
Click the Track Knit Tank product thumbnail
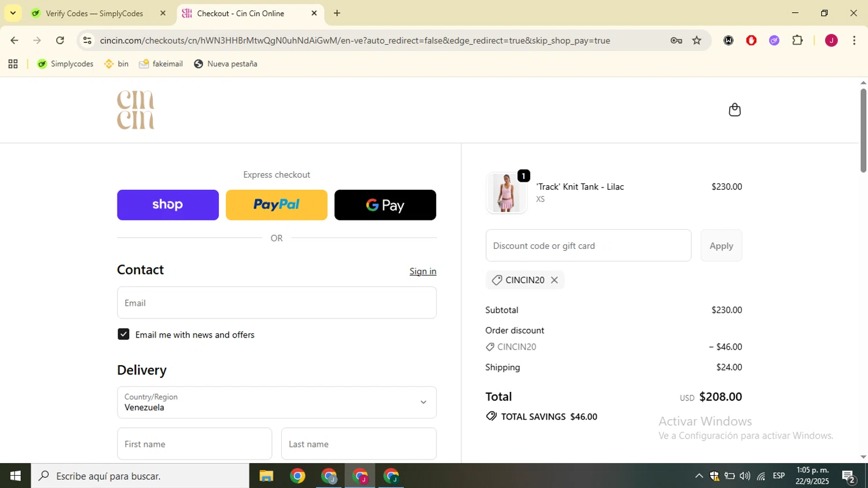click(506, 193)
